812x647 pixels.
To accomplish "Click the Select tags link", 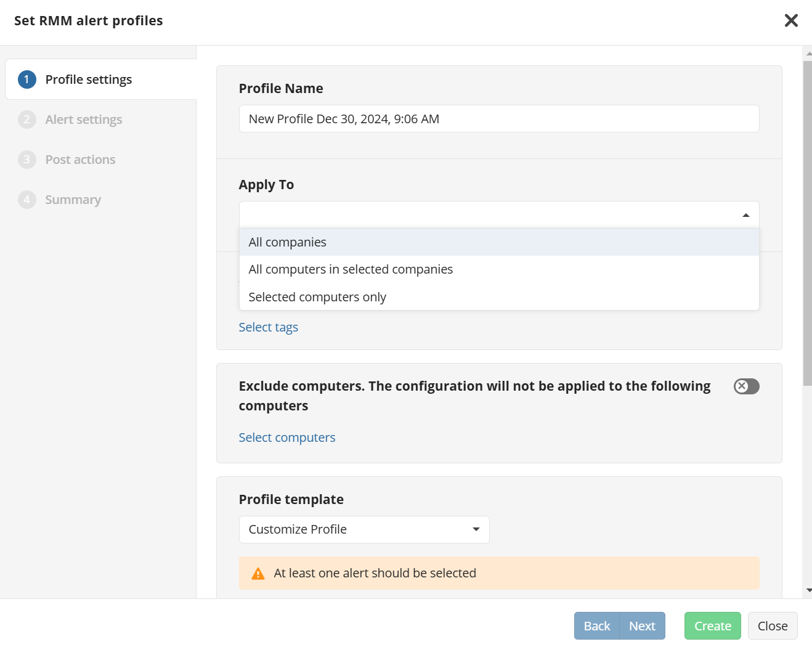I will pos(268,327).
